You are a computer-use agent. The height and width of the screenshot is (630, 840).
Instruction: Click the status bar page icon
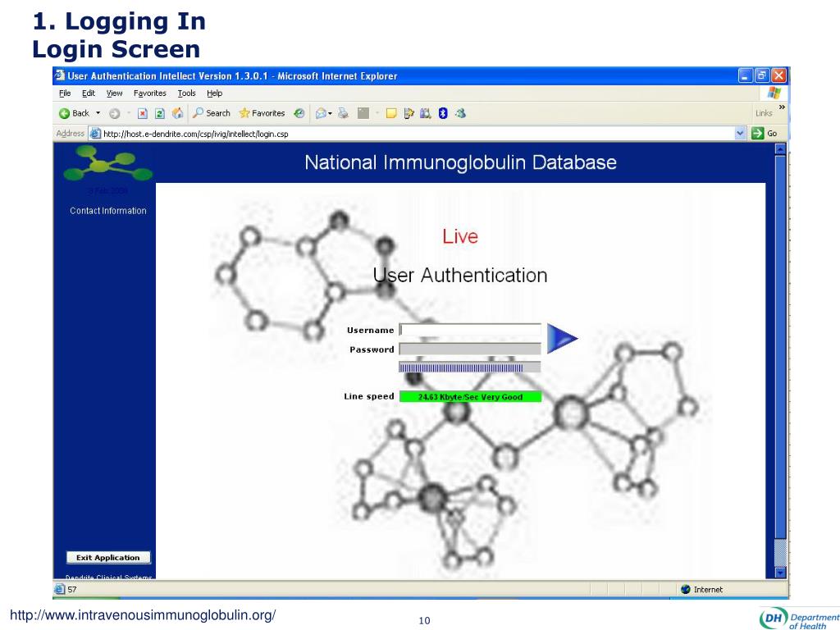[x=59, y=589]
